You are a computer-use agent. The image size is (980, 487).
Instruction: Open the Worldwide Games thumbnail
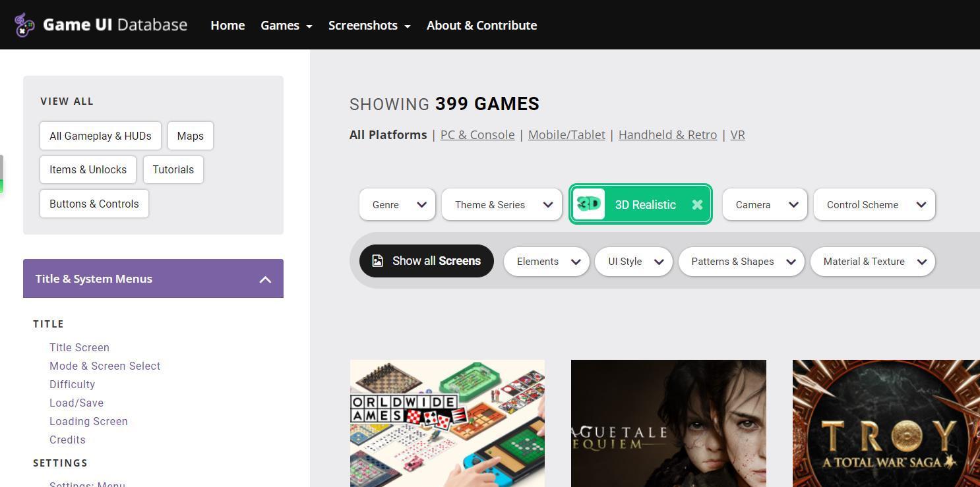[x=447, y=423]
